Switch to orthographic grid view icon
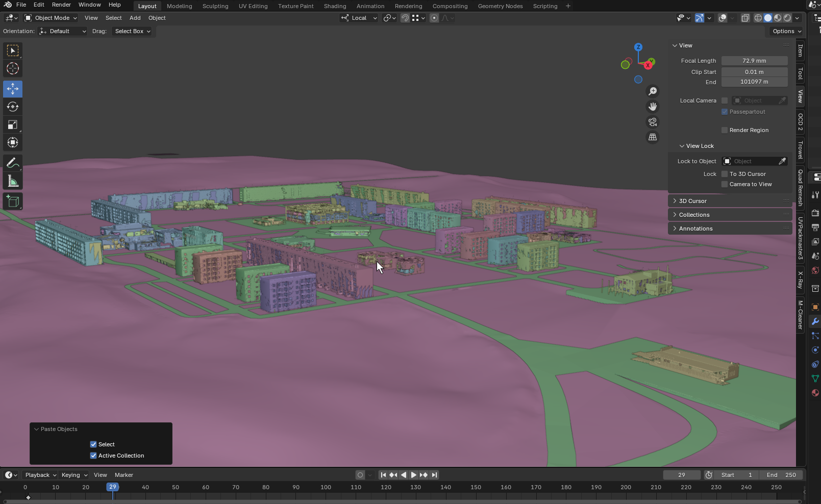Viewport: 821px width, 504px height. 653,137
